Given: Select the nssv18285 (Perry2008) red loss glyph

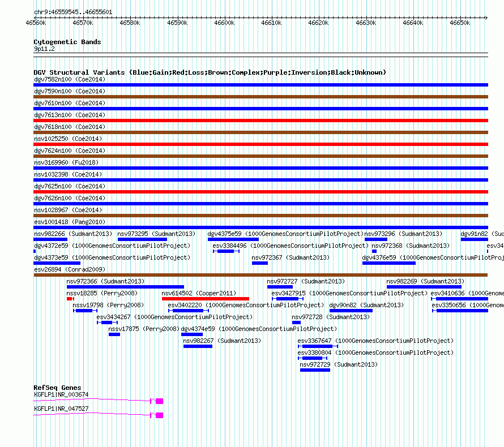Looking at the screenshot, I should coord(70,299).
